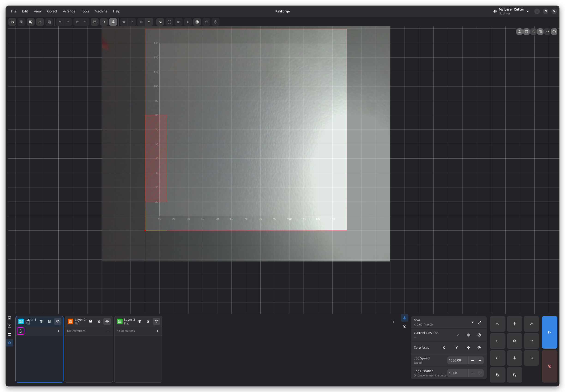
Task: Click the toolbar pause icon
Action: [x=188, y=22]
